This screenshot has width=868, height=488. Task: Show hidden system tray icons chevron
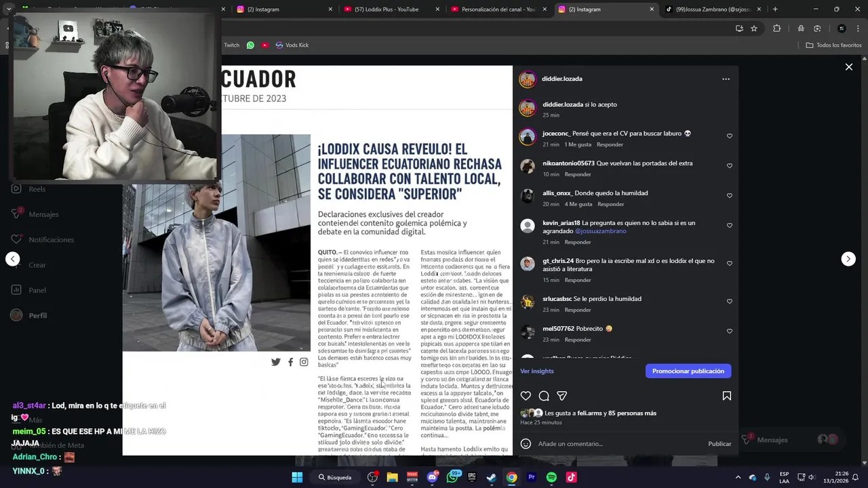(x=738, y=477)
